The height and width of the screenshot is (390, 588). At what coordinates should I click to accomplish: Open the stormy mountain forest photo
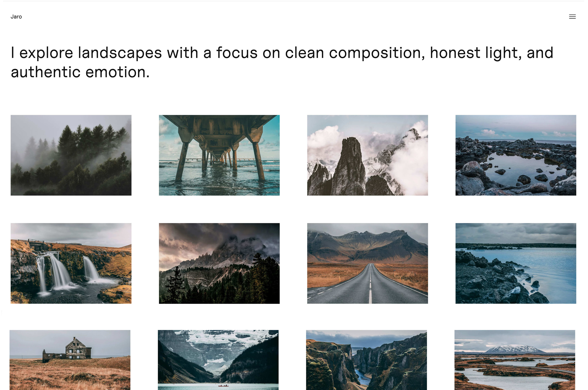click(219, 263)
